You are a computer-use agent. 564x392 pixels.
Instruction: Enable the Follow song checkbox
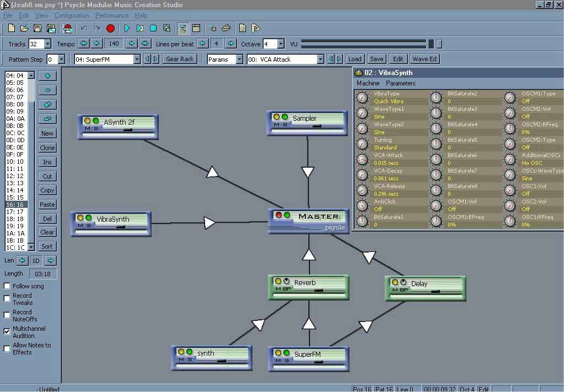coord(7,286)
